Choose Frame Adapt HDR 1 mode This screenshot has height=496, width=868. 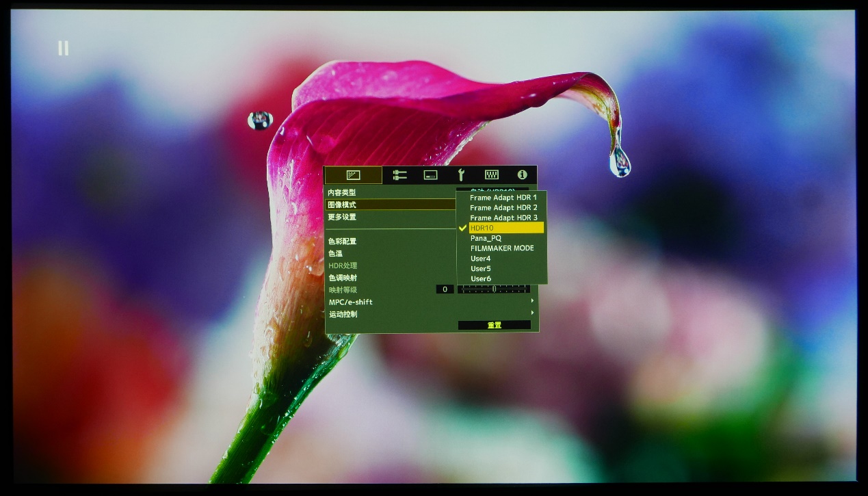(x=503, y=198)
